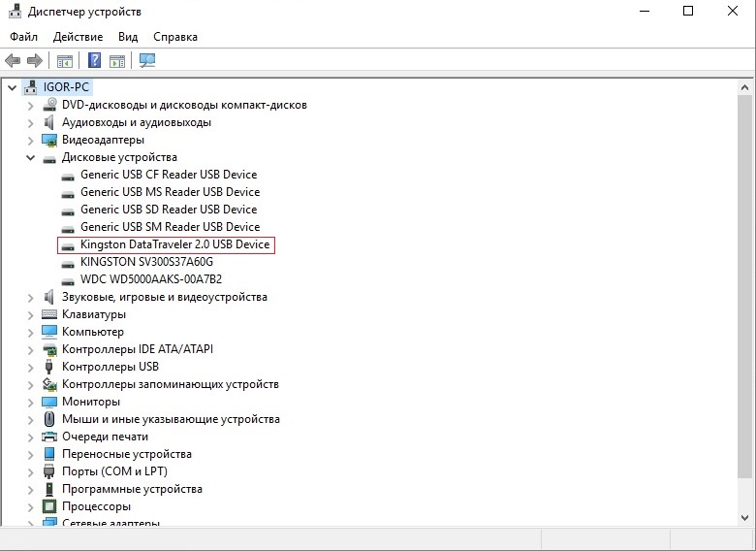Select Generic USB CF Reader USB Device
This screenshot has height=551, width=756.
click(x=168, y=175)
